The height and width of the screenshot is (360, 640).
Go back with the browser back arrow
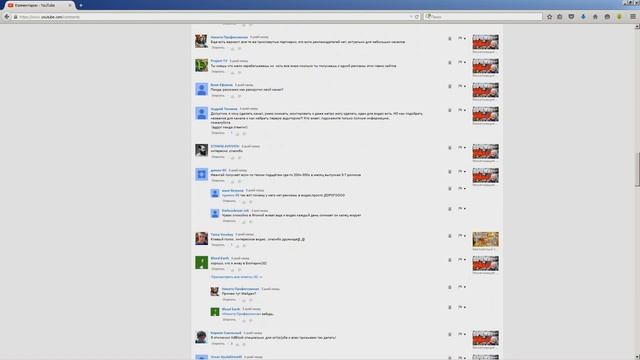[7, 17]
